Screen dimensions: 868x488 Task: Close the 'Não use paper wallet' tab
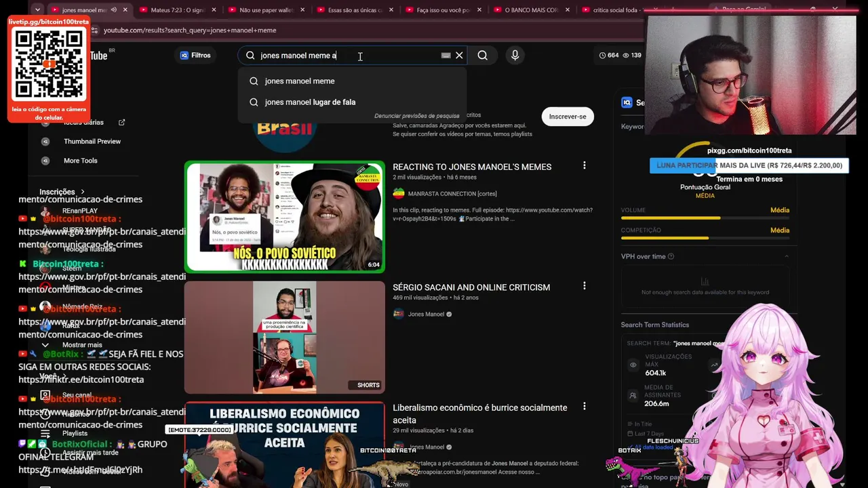coord(302,10)
